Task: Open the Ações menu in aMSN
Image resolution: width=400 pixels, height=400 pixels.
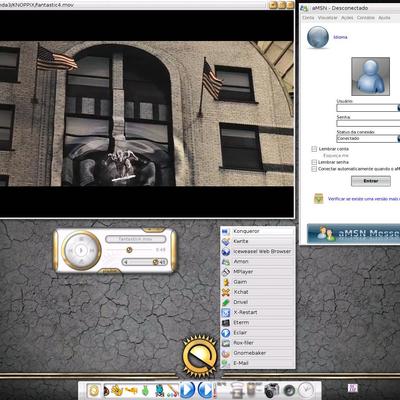Action: [x=347, y=18]
